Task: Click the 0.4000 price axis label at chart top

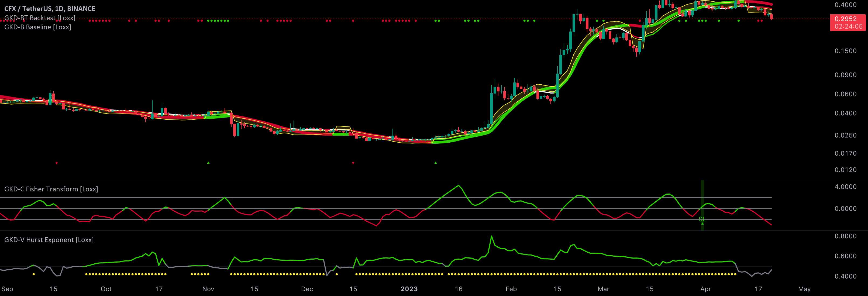Action: [x=845, y=5]
